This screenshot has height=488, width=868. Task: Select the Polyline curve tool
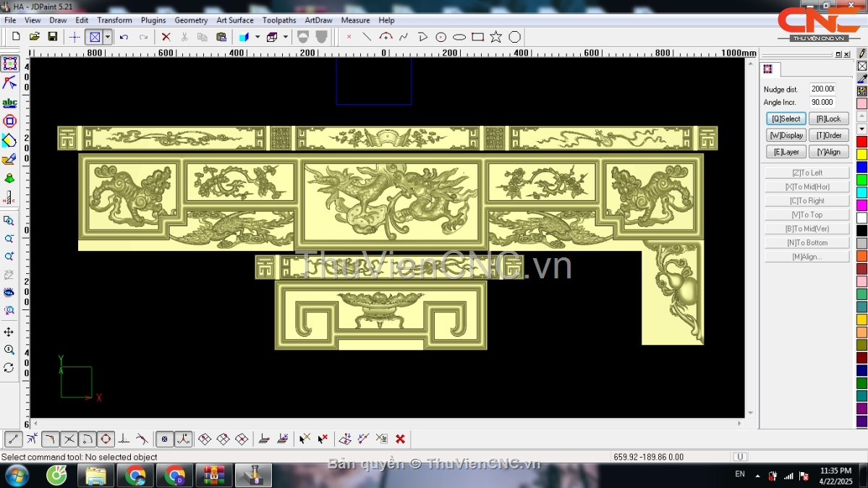click(x=404, y=37)
